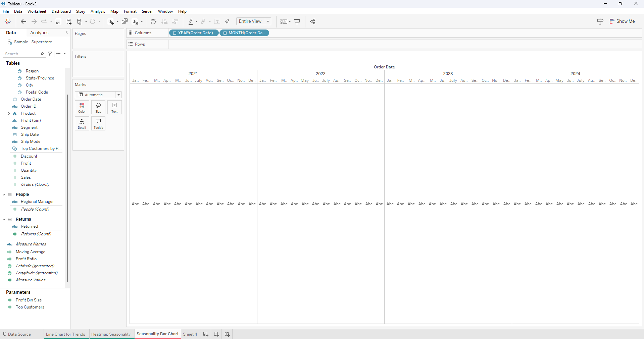Toggle the Fix Axes pin icon
The image size is (644, 339).
228,21
